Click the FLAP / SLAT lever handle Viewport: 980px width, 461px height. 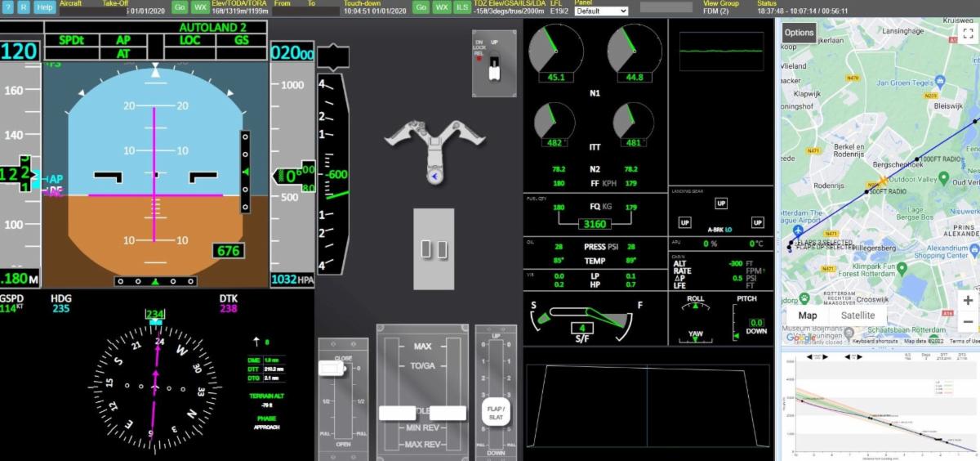point(495,414)
